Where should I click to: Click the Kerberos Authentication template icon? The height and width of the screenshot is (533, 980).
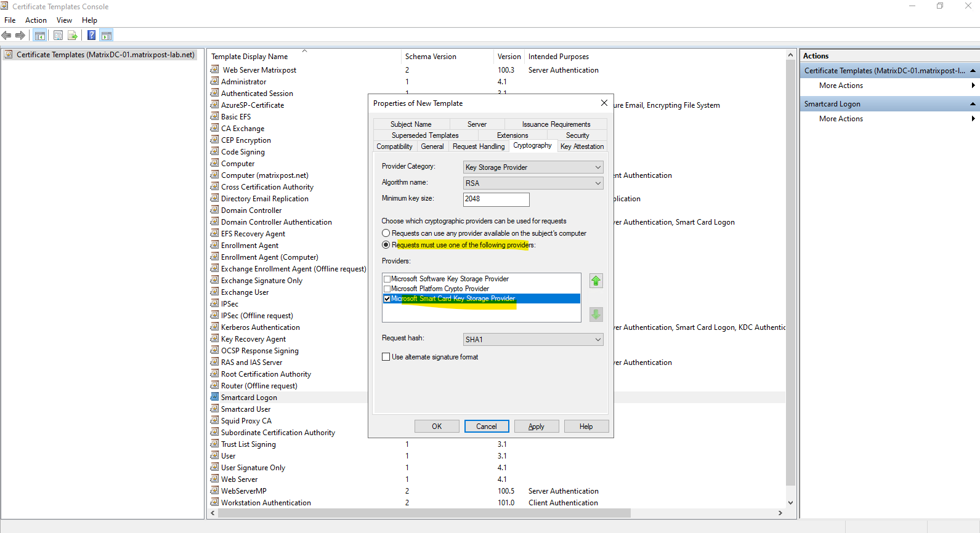pos(214,327)
